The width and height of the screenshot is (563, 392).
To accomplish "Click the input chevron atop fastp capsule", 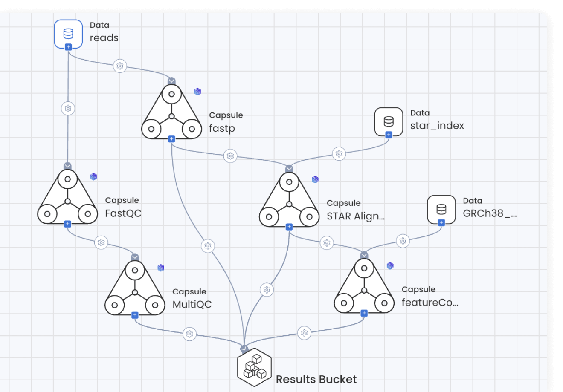I will point(171,81).
